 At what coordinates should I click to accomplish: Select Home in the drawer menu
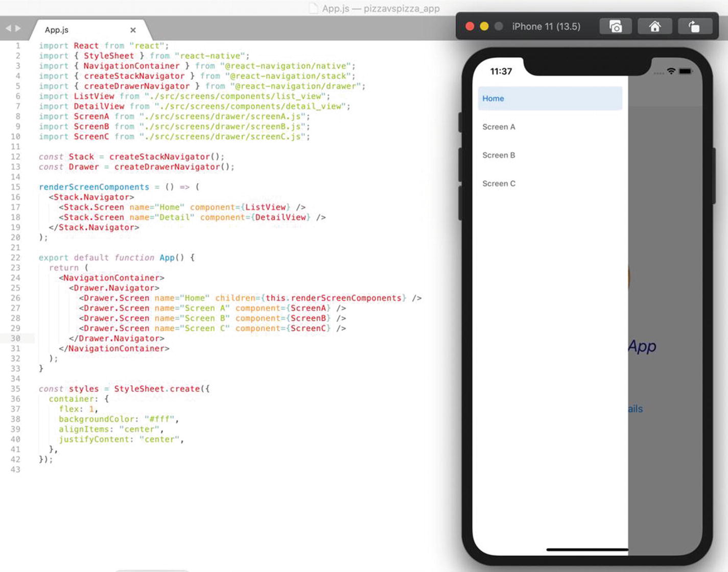point(550,99)
